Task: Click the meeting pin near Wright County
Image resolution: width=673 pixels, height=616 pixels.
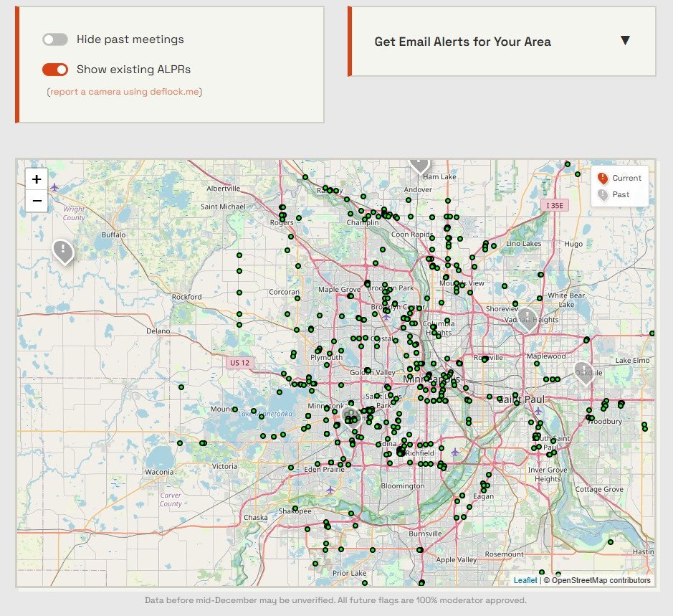Action: click(x=63, y=252)
